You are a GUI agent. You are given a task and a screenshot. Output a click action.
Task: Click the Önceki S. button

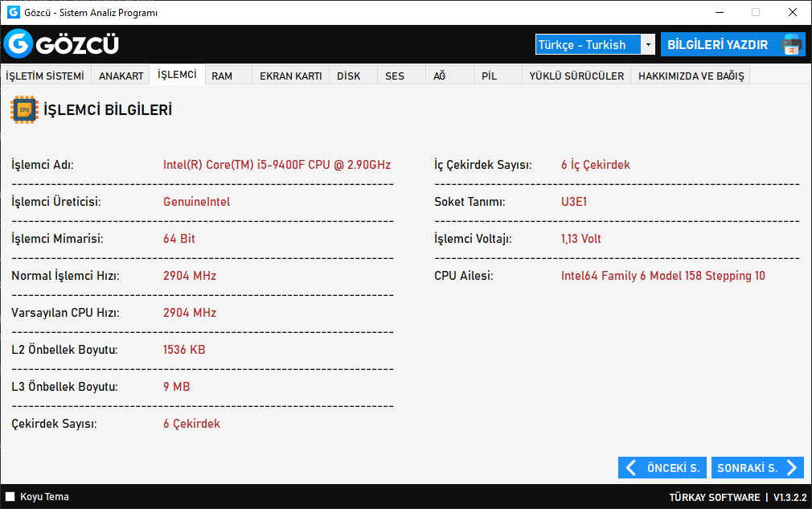point(662,468)
